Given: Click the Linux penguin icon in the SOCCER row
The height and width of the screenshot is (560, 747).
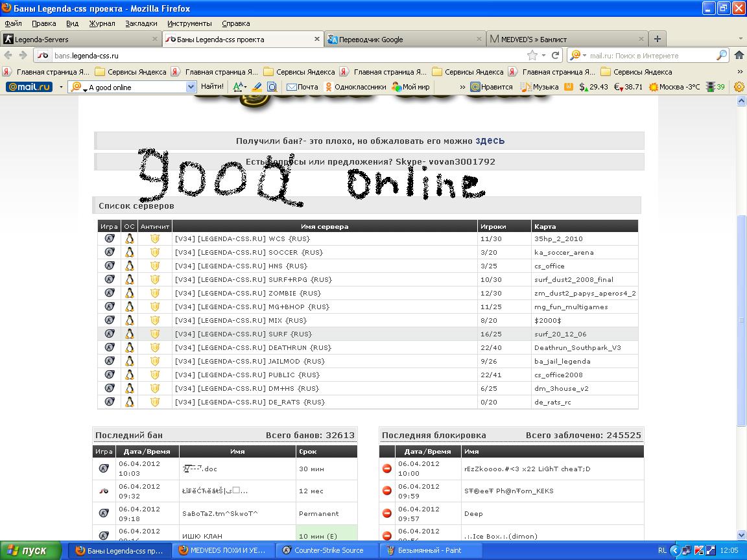Looking at the screenshot, I should pos(129,252).
